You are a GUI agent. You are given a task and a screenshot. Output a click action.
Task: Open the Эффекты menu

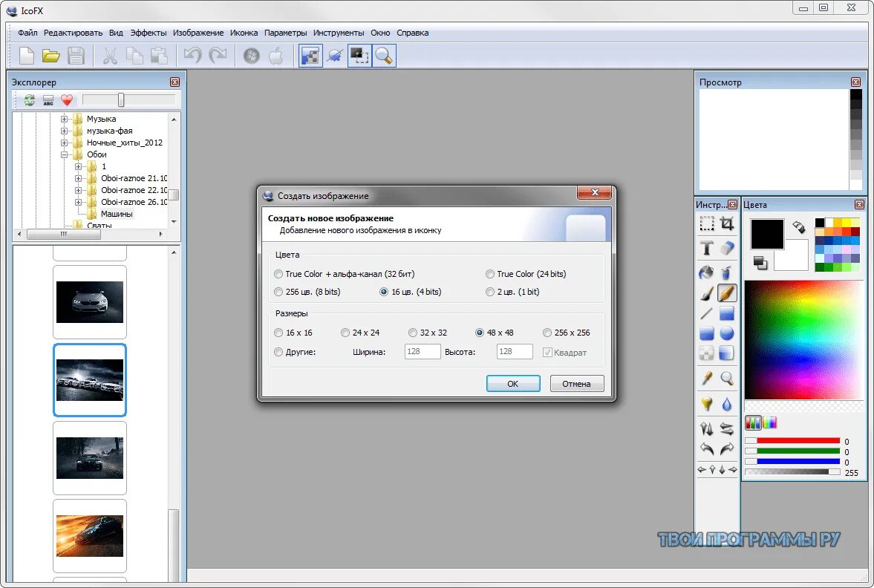149,33
